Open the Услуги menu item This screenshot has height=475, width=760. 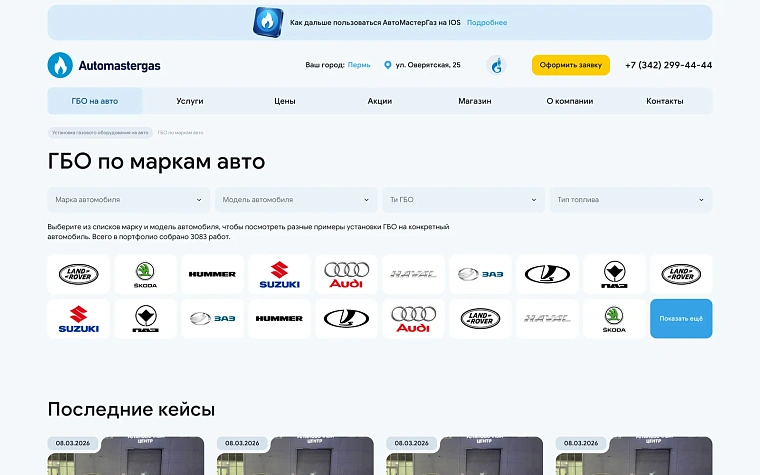point(190,101)
